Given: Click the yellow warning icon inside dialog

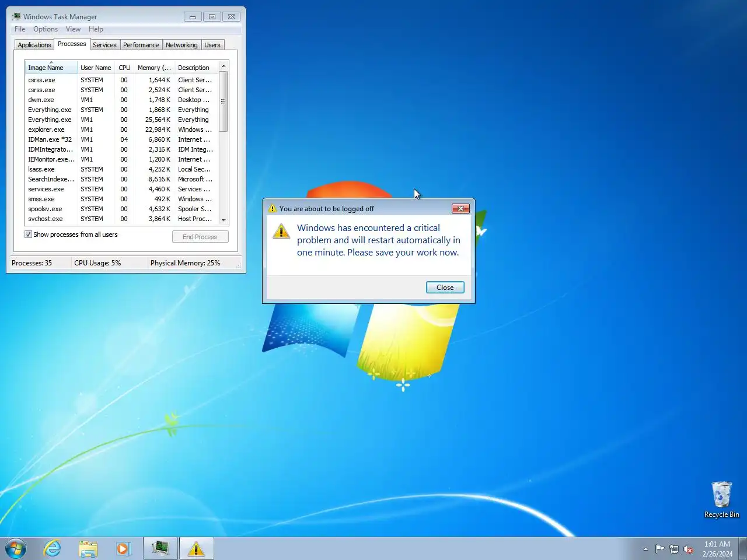Looking at the screenshot, I should pyautogui.click(x=281, y=231).
